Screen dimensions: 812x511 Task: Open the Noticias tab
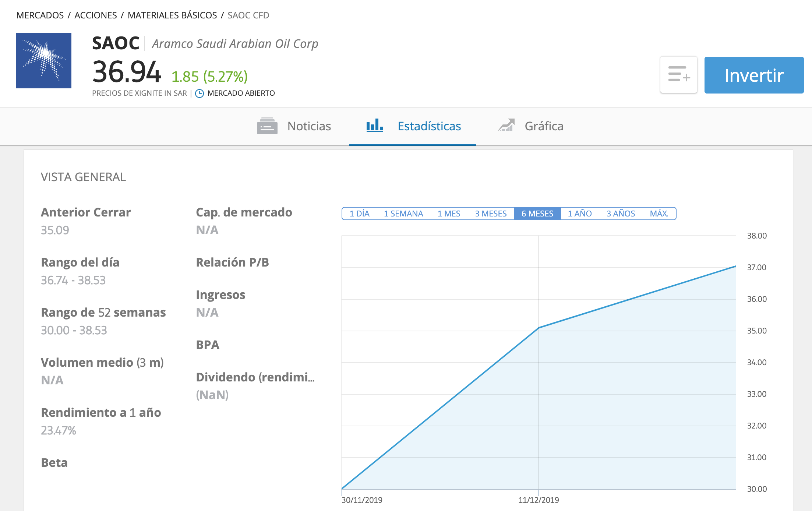tap(309, 126)
